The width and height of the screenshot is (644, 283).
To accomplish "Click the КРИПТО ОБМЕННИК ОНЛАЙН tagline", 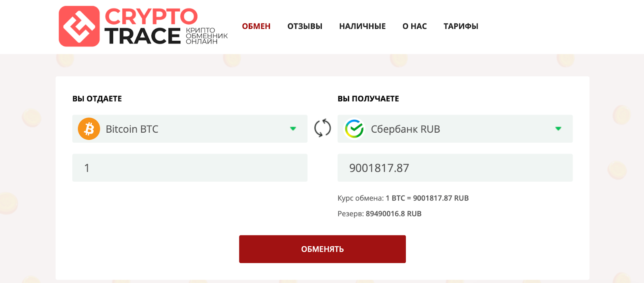I will (x=206, y=36).
